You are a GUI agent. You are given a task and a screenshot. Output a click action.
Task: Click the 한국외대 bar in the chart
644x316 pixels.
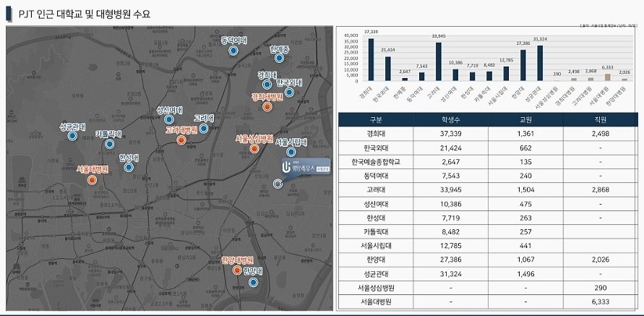pos(387,69)
